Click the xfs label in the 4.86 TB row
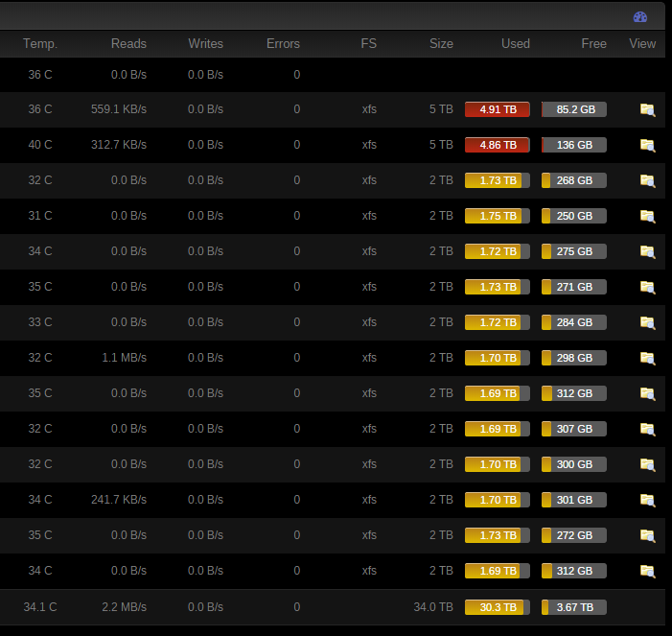The width and height of the screenshot is (672, 636). [369, 145]
